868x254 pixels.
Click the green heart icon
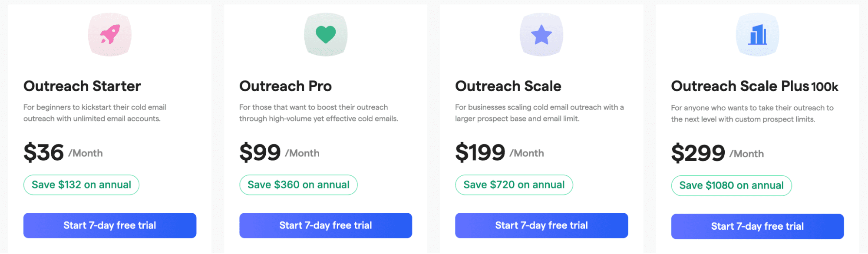click(326, 34)
